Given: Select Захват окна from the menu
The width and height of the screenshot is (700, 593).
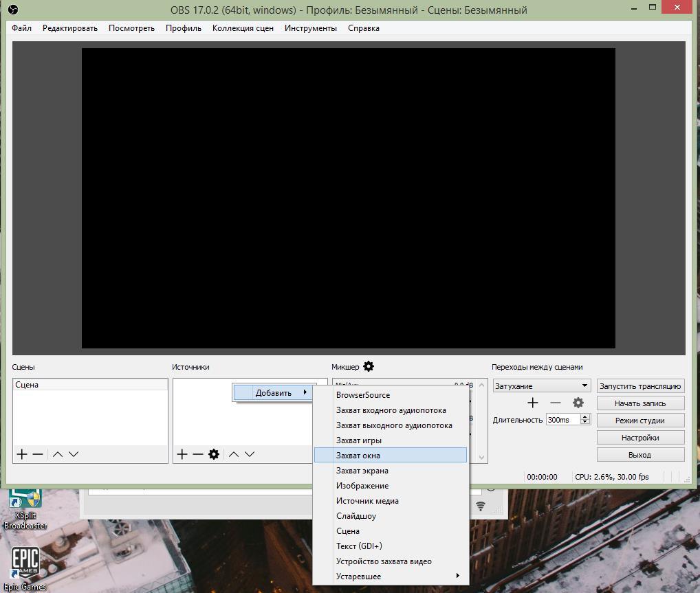Looking at the screenshot, I should point(391,456).
